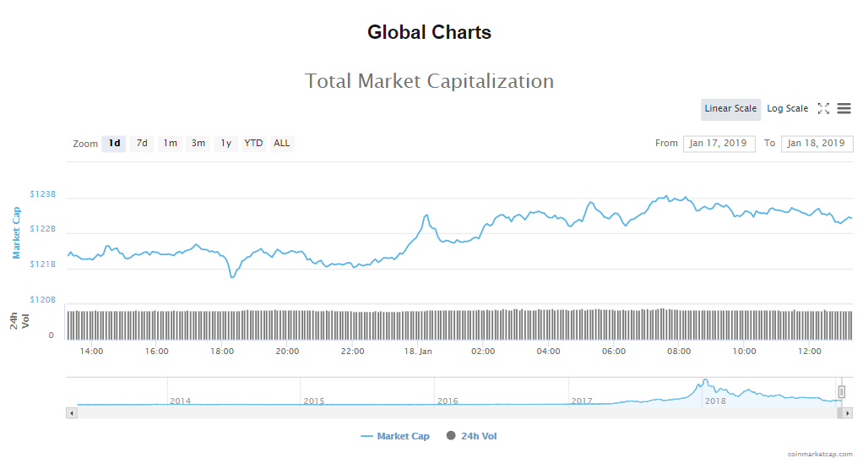This screenshot has width=868, height=469.
Task: Open the chart hamburger menu
Action: click(x=844, y=109)
